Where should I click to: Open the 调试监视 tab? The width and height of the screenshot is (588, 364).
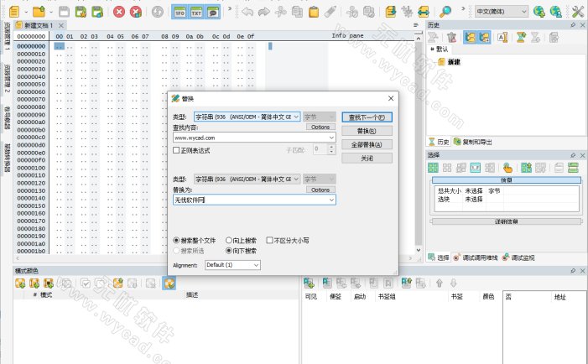click(518, 257)
